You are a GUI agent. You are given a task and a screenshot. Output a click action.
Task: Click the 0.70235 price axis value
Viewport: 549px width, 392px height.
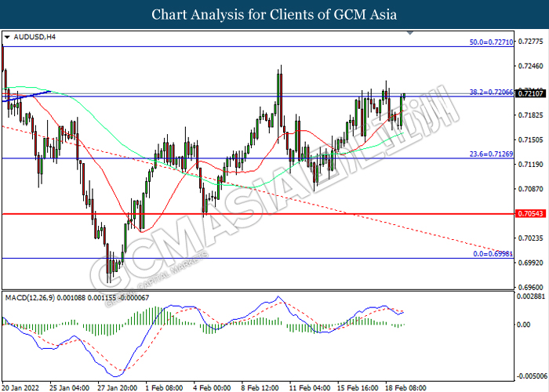click(530, 238)
